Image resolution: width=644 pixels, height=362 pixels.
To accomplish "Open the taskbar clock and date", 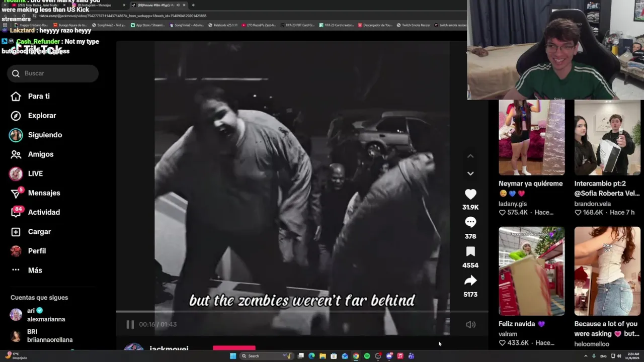I will (x=632, y=356).
